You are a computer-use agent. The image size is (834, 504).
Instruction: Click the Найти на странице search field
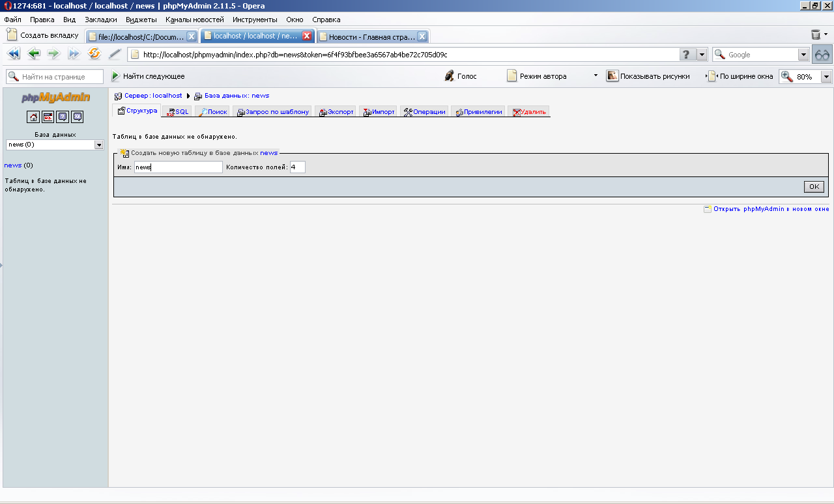pyautogui.click(x=55, y=77)
